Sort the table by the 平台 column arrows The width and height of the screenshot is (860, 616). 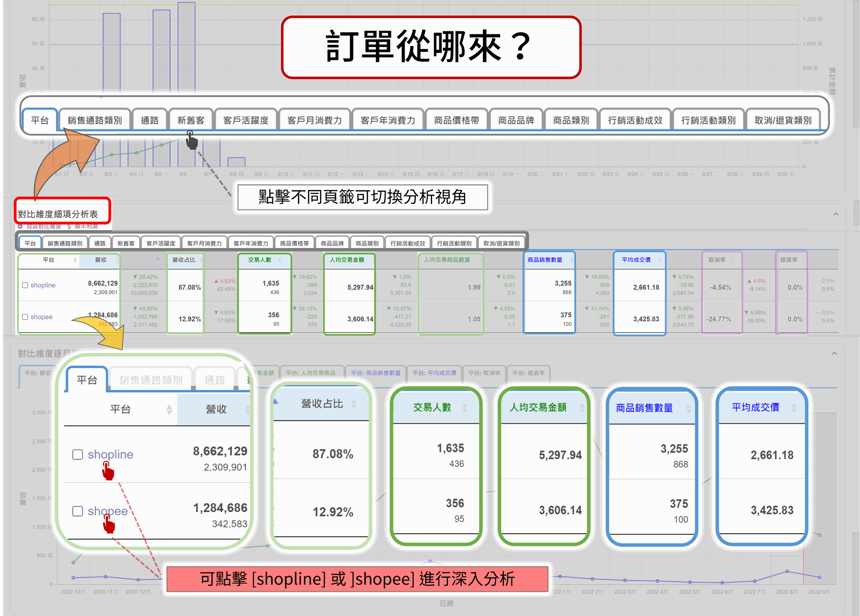[x=75, y=260]
